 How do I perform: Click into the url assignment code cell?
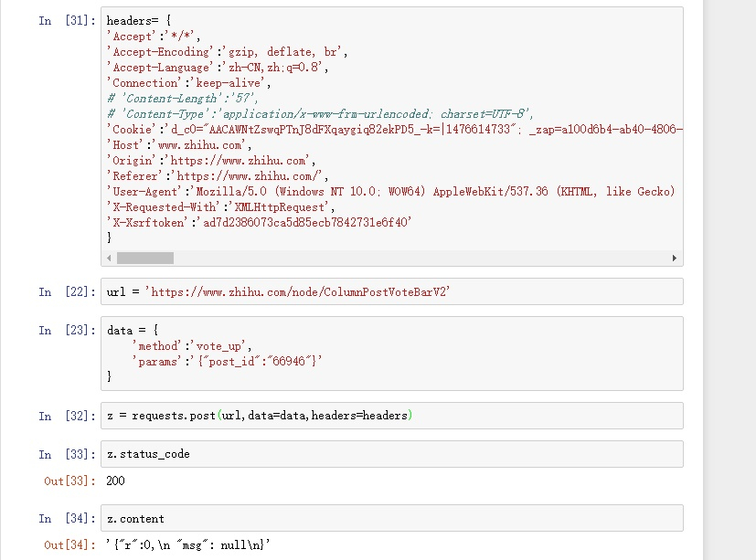click(391, 292)
